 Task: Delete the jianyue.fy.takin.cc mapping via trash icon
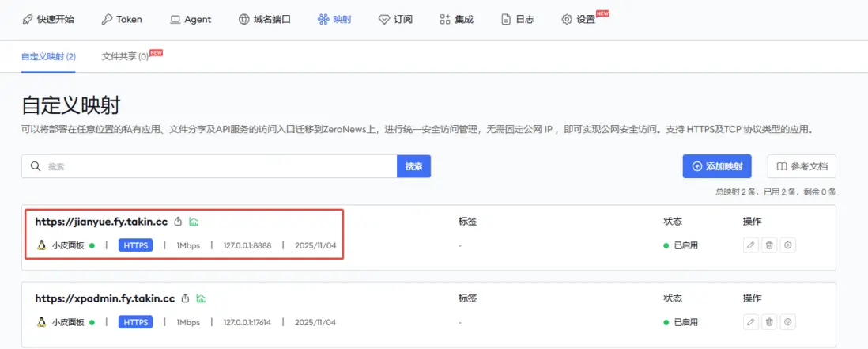769,245
